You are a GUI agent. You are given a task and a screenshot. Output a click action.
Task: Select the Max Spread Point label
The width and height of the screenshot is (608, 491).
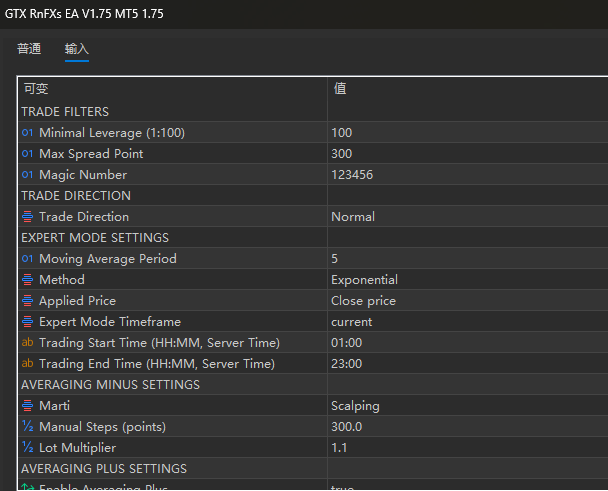click(91, 154)
